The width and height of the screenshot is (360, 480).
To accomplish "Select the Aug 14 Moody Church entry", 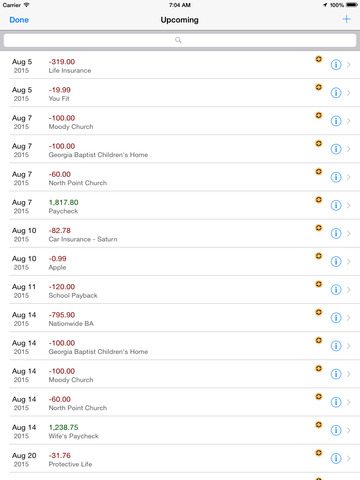I will click(180, 374).
